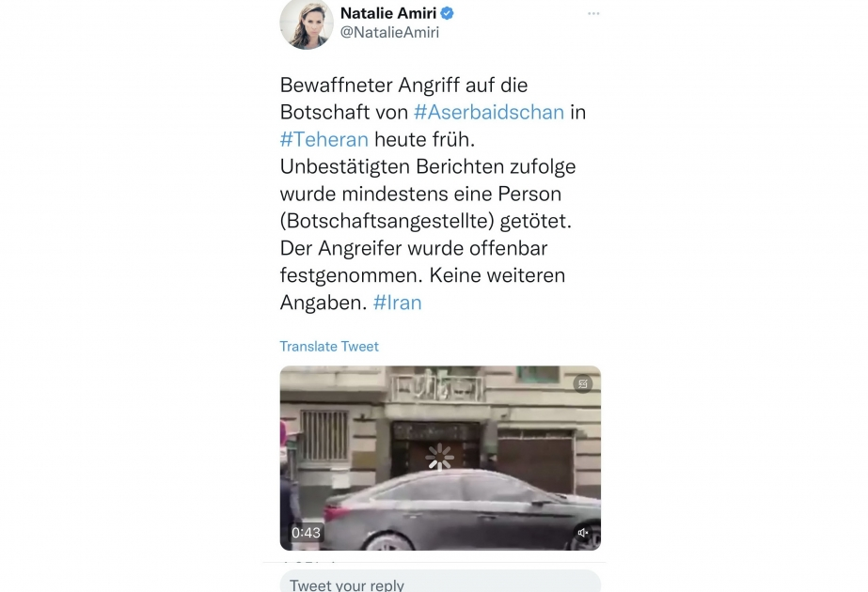Click the barred window in the video frame
This screenshot has height=592, width=868.
[x=324, y=435]
